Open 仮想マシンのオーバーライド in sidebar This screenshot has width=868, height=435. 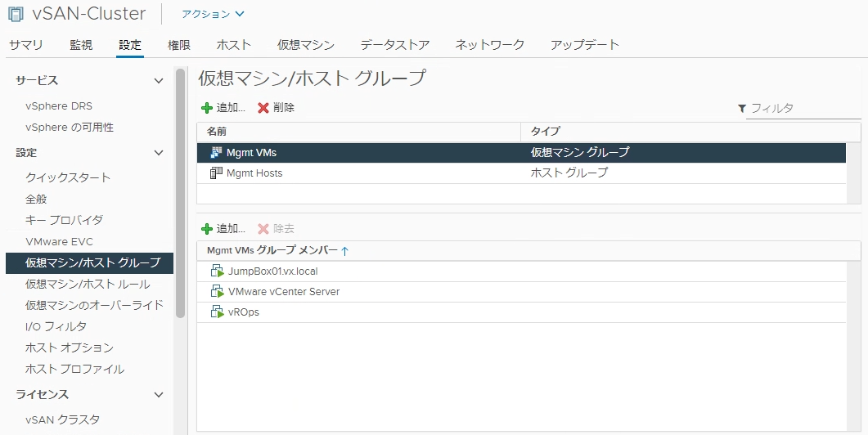95,305
